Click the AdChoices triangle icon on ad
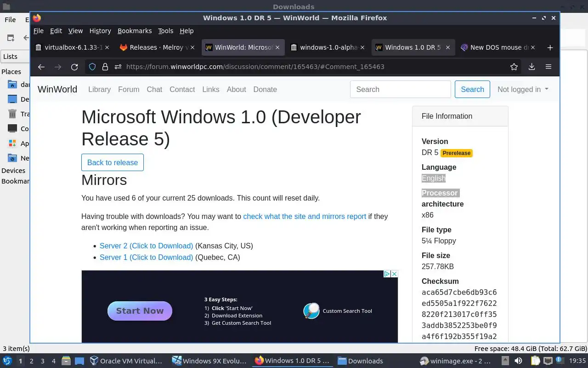The image size is (588, 368). [x=387, y=274]
